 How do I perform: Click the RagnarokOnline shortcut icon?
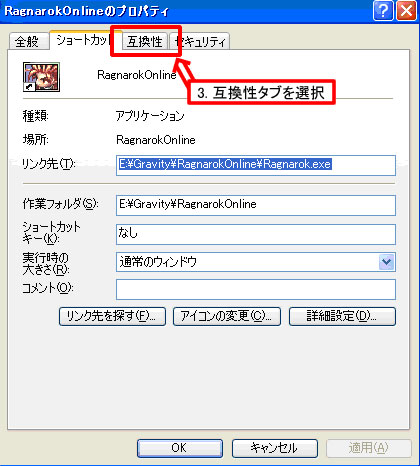41,77
